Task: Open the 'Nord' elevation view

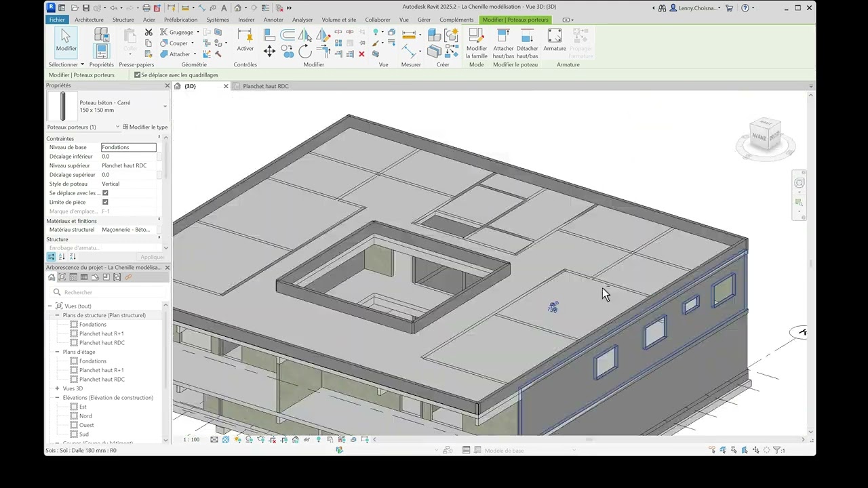Action: [85, 416]
